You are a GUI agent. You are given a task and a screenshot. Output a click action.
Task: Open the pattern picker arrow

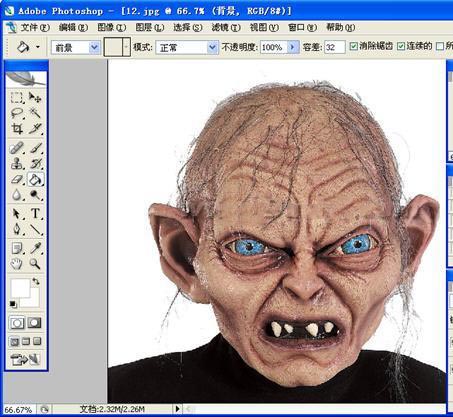(126, 47)
